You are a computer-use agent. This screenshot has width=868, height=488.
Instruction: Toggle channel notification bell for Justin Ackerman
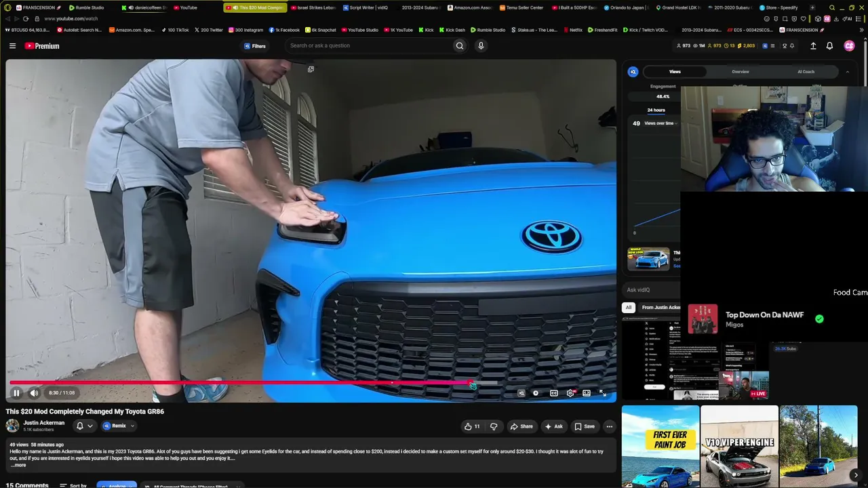tap(79, 426)
